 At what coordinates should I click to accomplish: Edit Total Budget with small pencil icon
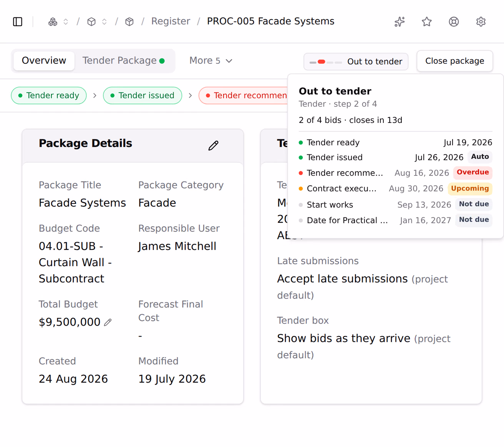108,323
